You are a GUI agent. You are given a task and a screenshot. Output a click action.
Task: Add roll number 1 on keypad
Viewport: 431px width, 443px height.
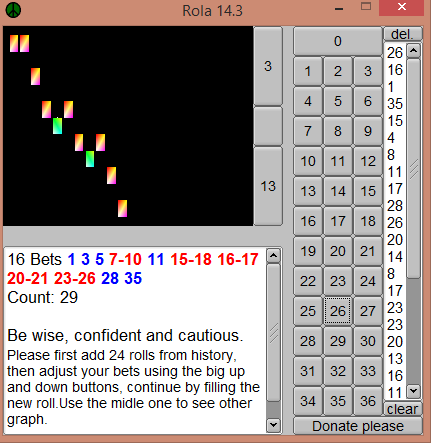tap(308, 71)
